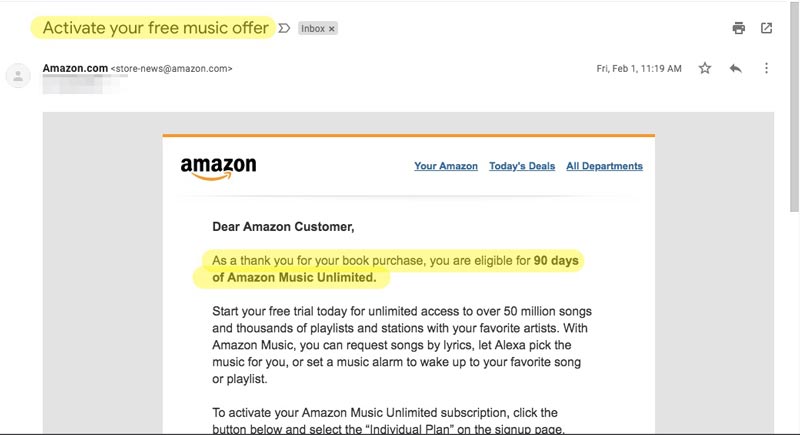Open the three-dot more options menu

[x=766, y=68]
